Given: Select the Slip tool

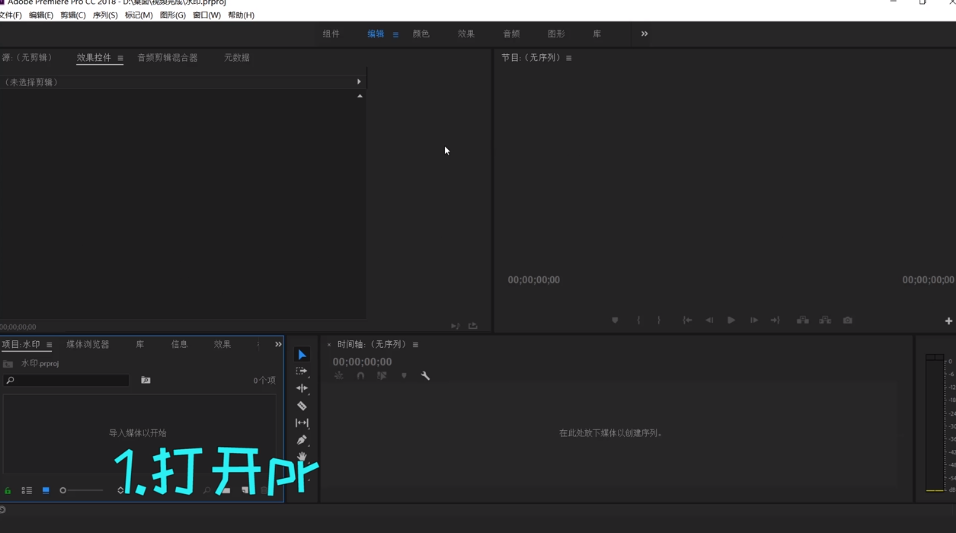Looking at the screenshot, I should 302,423.
